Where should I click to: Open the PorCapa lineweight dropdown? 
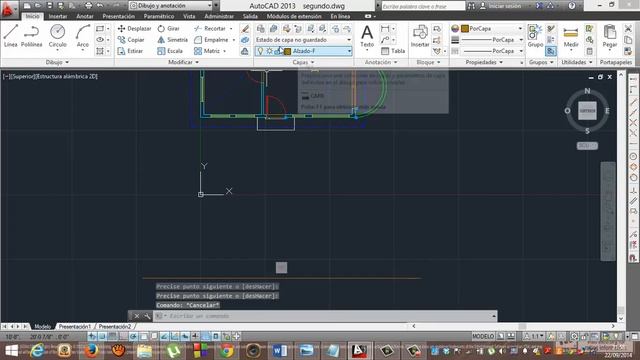(x=492, y=40)
